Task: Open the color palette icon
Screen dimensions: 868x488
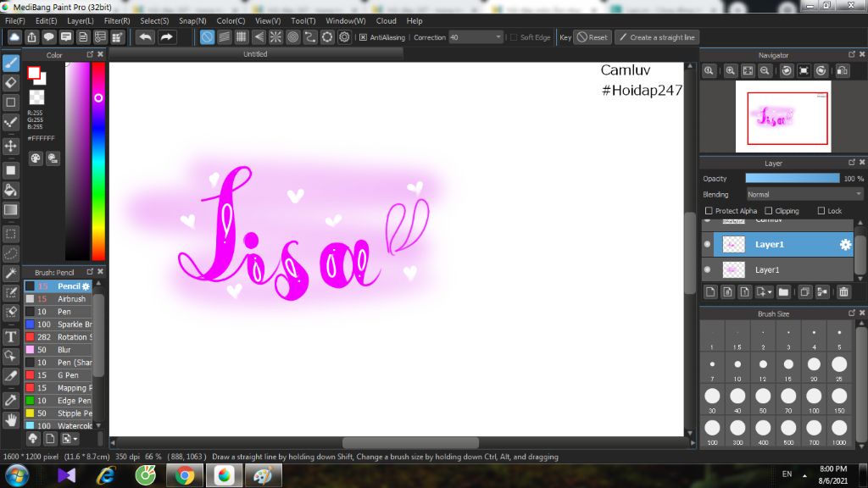Action: pyautogui.click(x=36, y=158)
